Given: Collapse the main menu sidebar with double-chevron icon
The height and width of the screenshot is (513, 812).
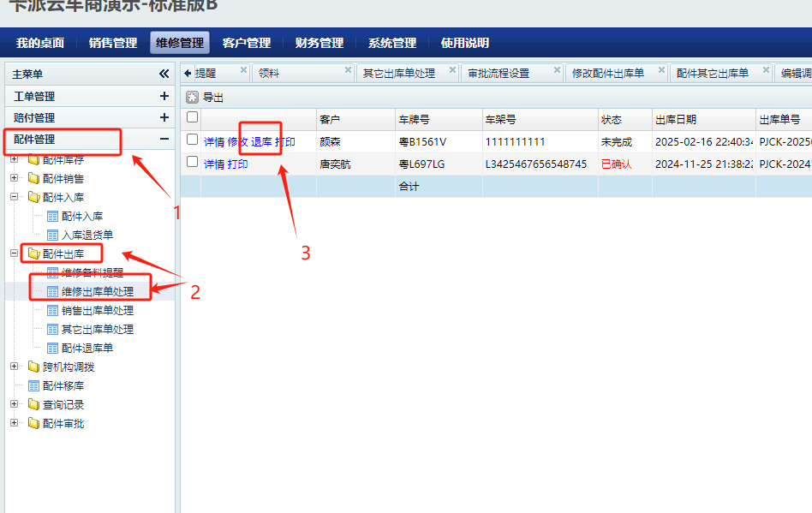Looking at the screenshot, I should pos(164,75).
